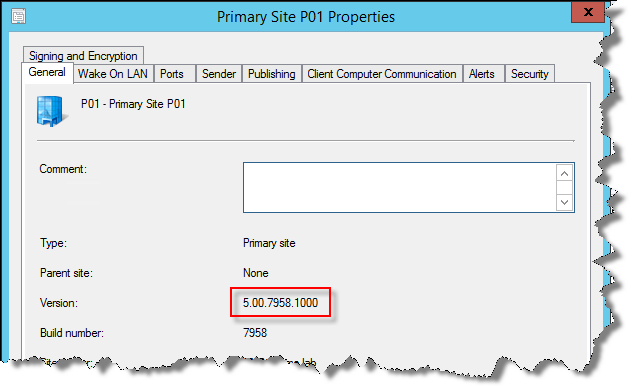The width and height of the screenshot is (630, 386).
Task: Click the Primary site type value
Action: (x=269, y=243)
